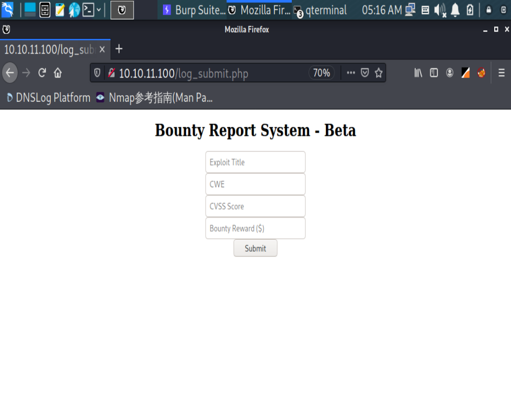This screenshot has width=511, height=420.
Task: Select the 10.10.11.100/log_sub browser tab
Action: coord(50,50)
